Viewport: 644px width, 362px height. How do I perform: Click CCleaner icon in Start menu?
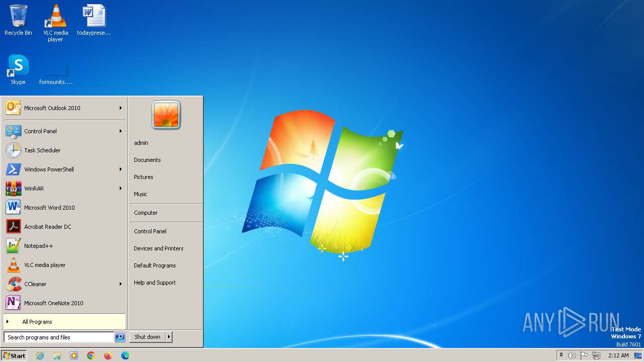[14, 284]
